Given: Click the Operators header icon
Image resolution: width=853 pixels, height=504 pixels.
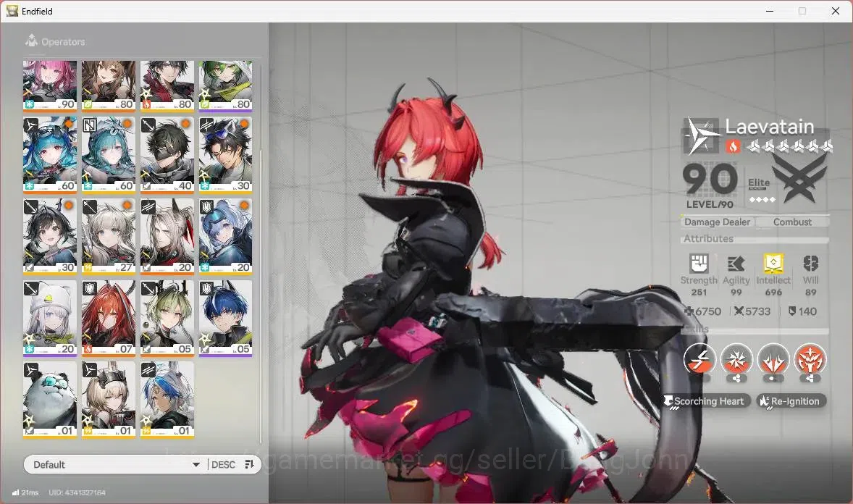Looking at the screenshot, I should click(x=32, y=41).
